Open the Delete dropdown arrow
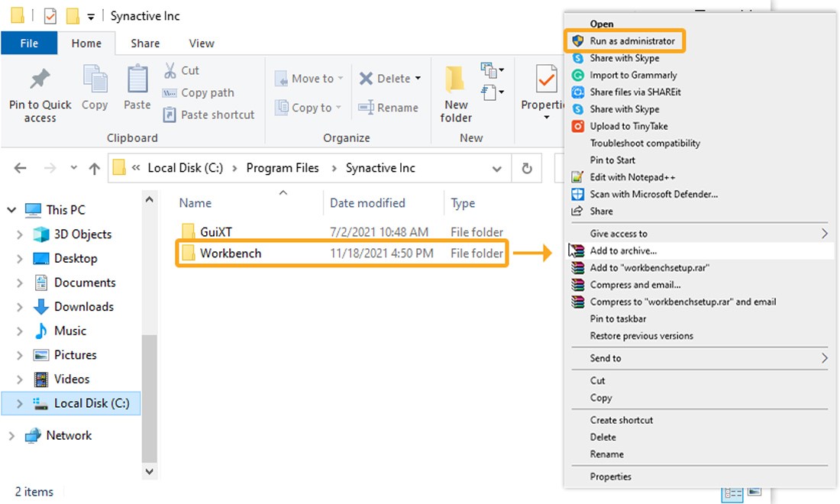The image size is (840, 504). 418,78
